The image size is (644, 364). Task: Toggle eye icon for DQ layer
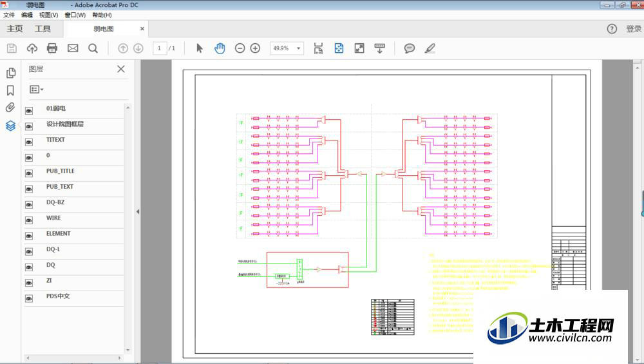point(29,267)
